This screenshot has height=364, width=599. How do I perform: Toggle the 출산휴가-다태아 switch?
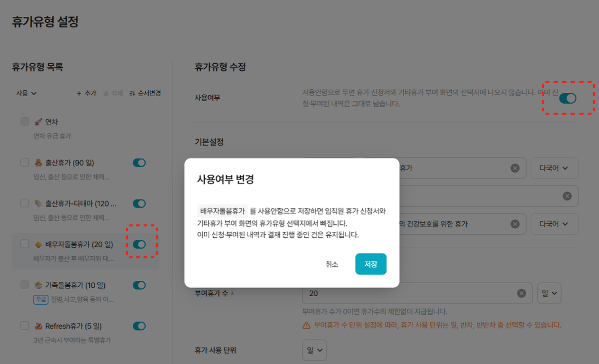point(139,203)
